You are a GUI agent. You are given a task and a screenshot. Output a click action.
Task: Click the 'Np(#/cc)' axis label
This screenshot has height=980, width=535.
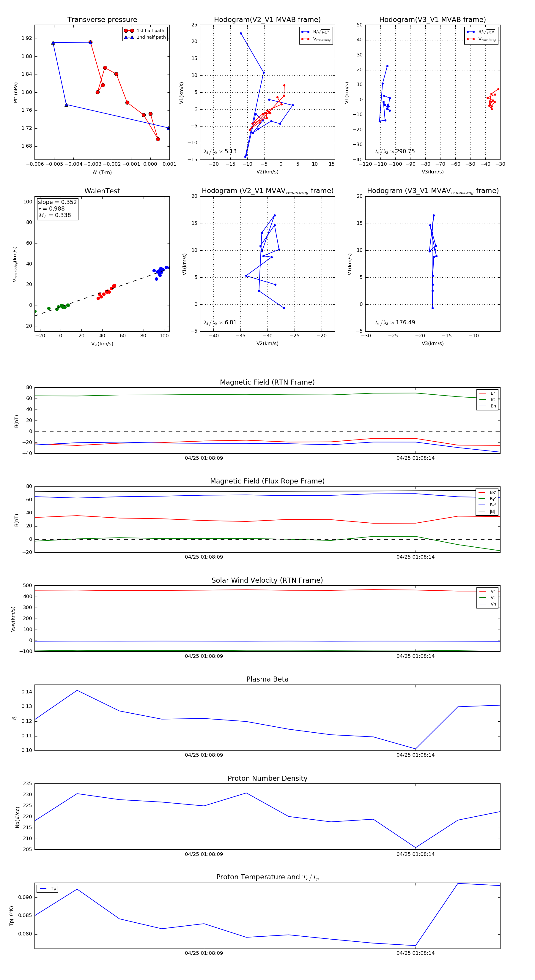point(17,817)
